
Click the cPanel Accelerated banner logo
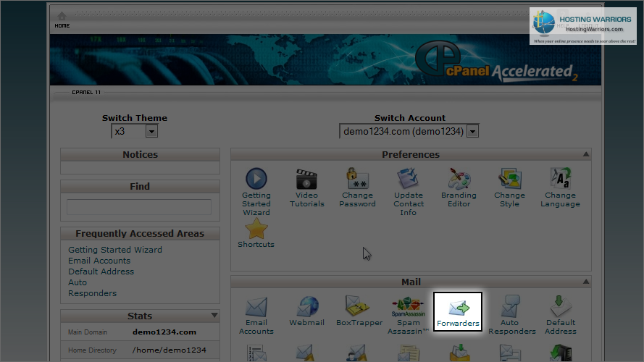pyautogui.click(x=497, y=62)
